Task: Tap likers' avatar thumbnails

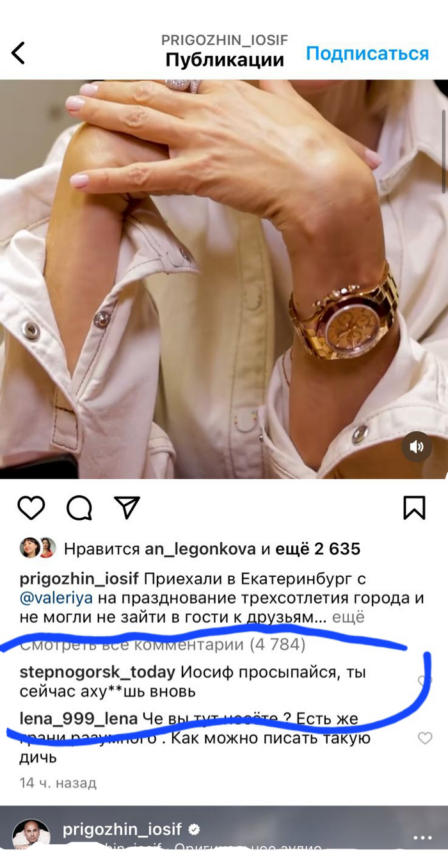Action: pyautogui.click(x=38, y=548)
